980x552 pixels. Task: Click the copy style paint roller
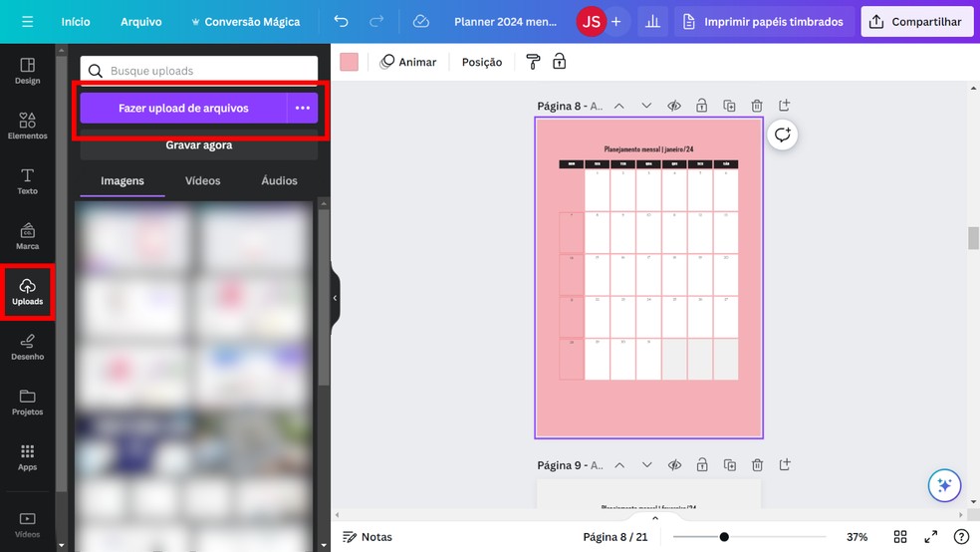(x=533, y=61)
